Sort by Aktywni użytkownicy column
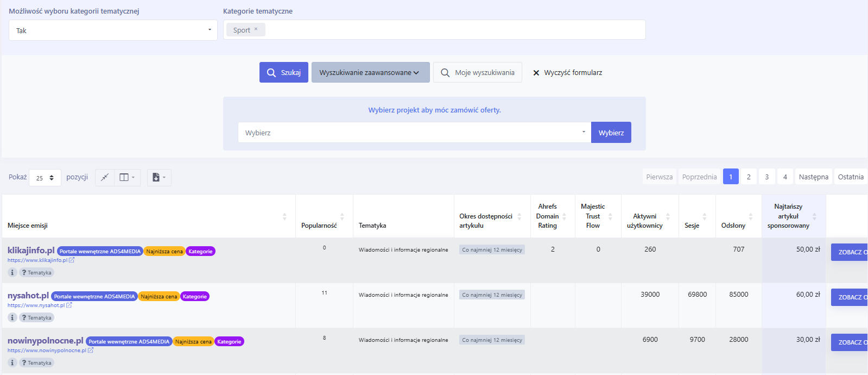The image size is (868, 375). (650, 216)
